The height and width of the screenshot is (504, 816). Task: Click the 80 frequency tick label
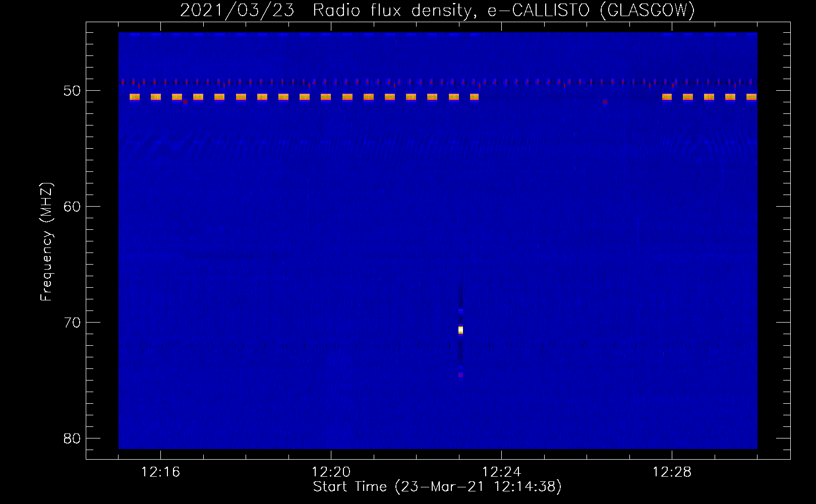73,438
